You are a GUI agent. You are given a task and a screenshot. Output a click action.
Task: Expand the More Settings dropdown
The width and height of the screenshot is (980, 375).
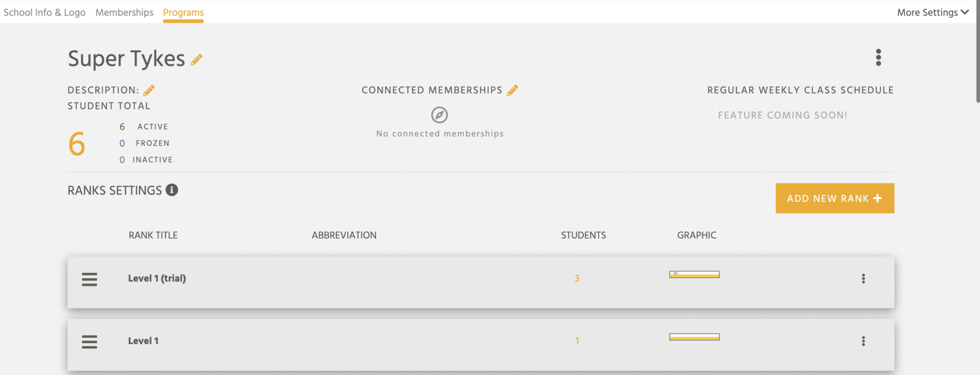coord(933,12)
